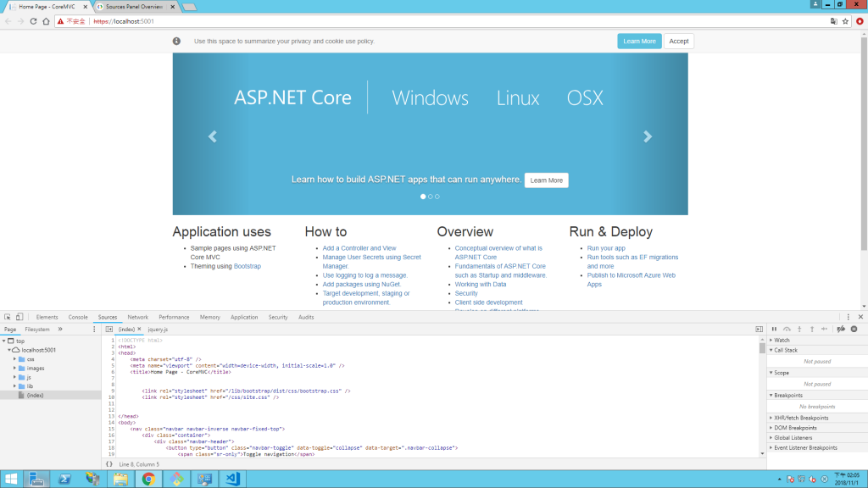Viewport: 868px width, 488px height.
Task: Open the Application tab
Action: [x=244, y=317]
